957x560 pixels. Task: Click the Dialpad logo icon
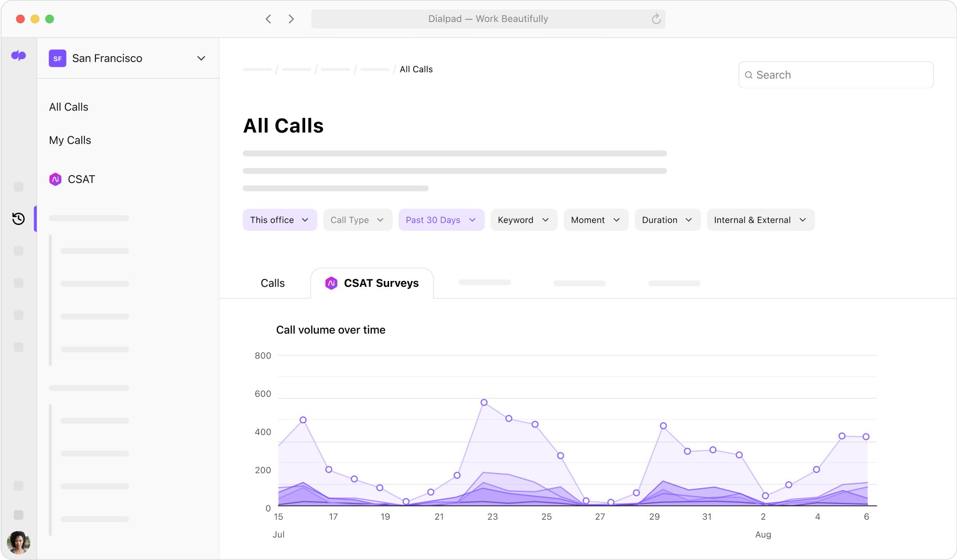tap(19, 55)
